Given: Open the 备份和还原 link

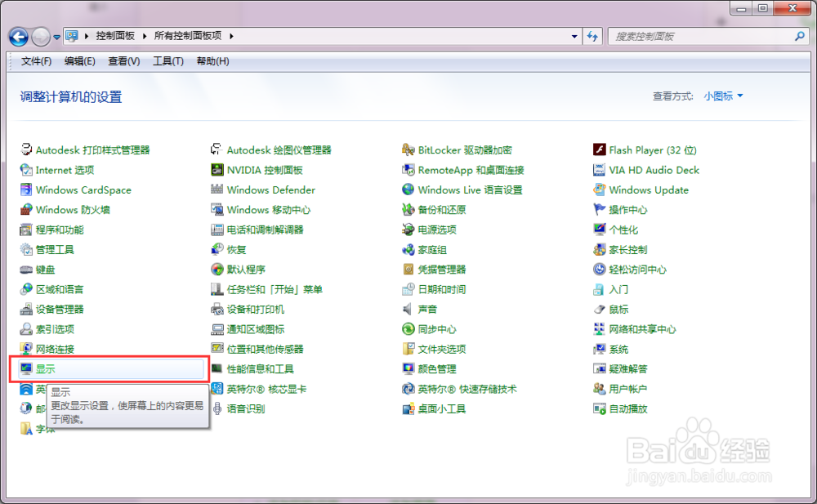Looking at the screenshot, I should (442, 209).
